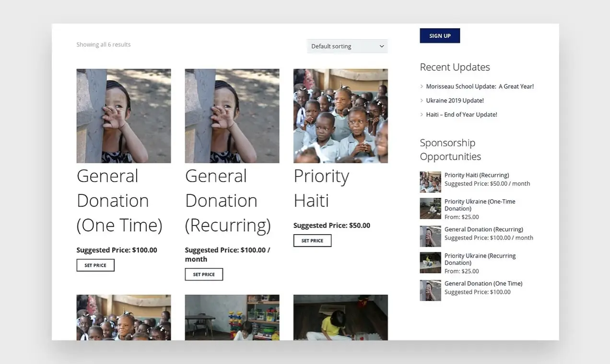Click the Showing all 6 results text
610x364 pixels.
click(104, 45)
